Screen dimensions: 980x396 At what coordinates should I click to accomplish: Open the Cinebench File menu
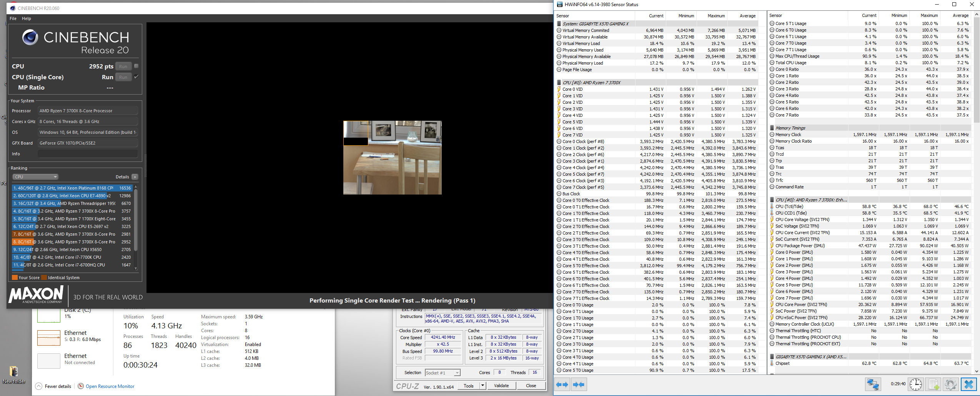[x=13, y=18]
